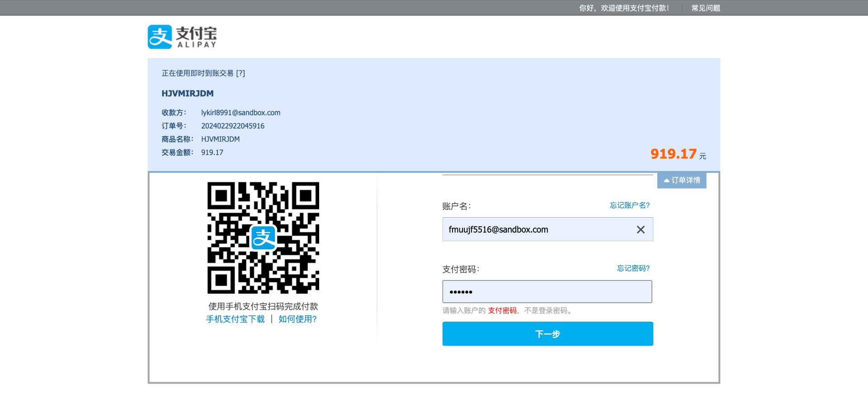This screenshot has height=395, width=868.
Task: Click the order number 2024022922045916
Action: (x=233, y=126)
